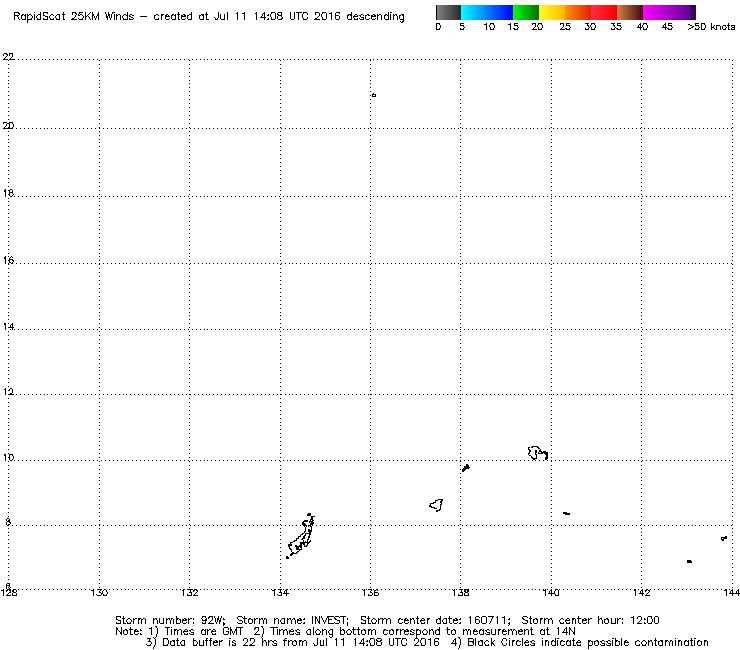Viewport: 740px width, 650px height.
Task: Click the yellow 20-25 knots color band
Action: point(552,12)
